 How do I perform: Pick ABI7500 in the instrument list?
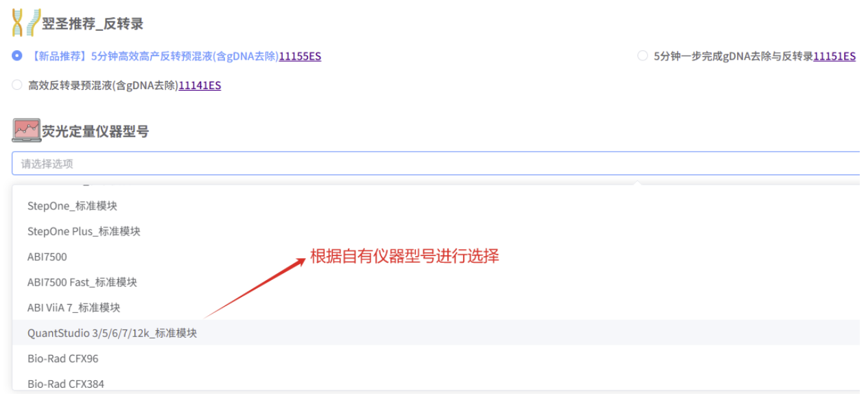pos(436,257)
